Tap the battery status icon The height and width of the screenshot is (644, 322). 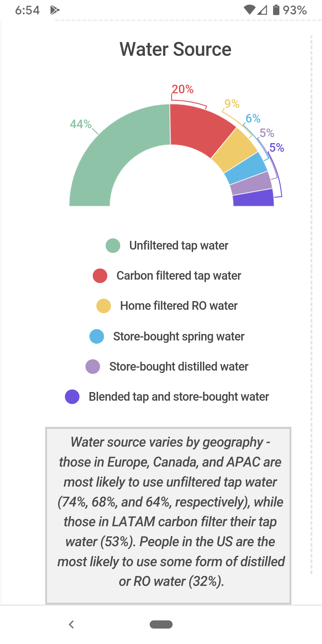(276, 10)
